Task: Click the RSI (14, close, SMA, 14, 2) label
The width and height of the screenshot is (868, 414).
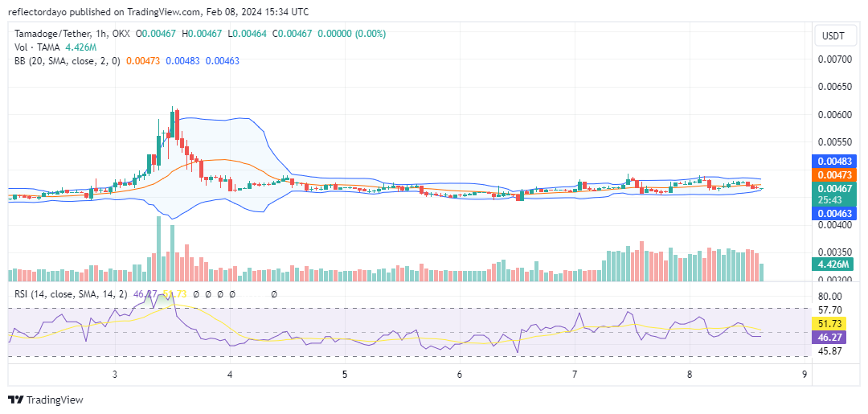Action: point(72,294)
